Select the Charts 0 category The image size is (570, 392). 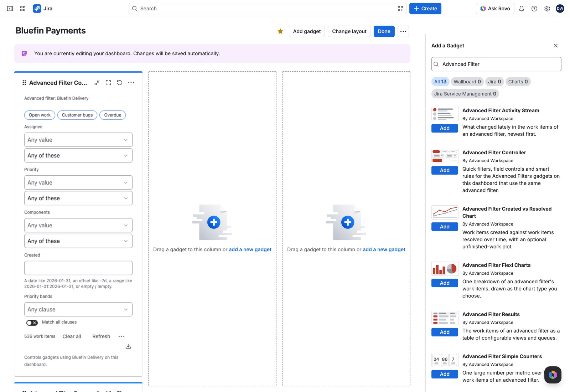(x=518, y=82)
